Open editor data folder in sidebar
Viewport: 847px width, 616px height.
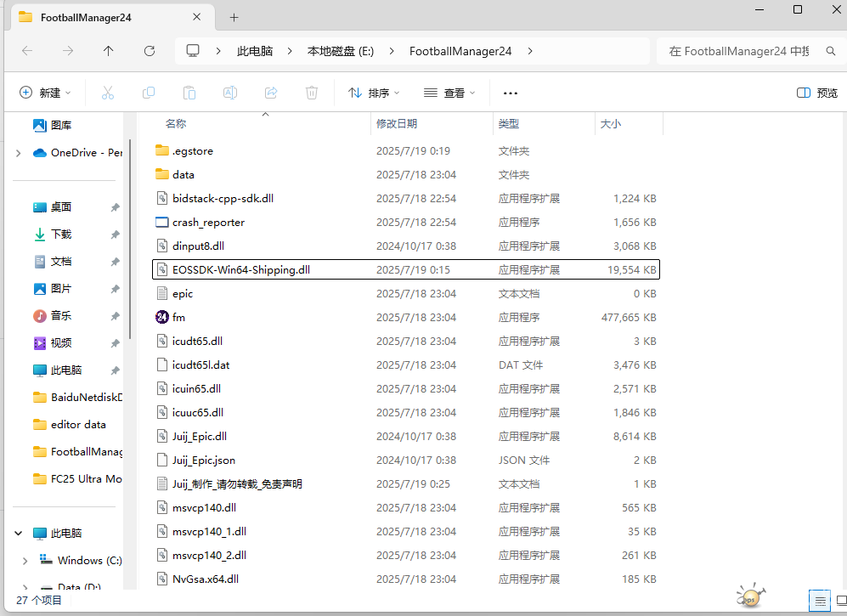(69, 425)
